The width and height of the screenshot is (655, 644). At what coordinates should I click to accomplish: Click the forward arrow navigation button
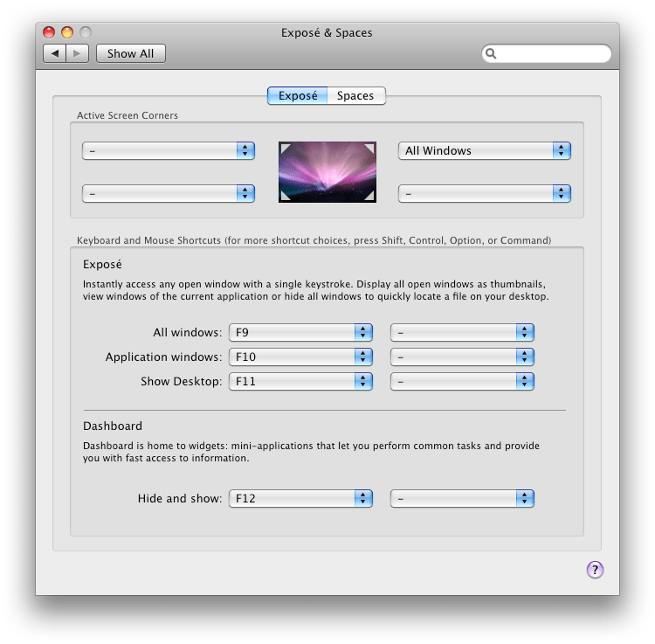(x=77, y=53)
